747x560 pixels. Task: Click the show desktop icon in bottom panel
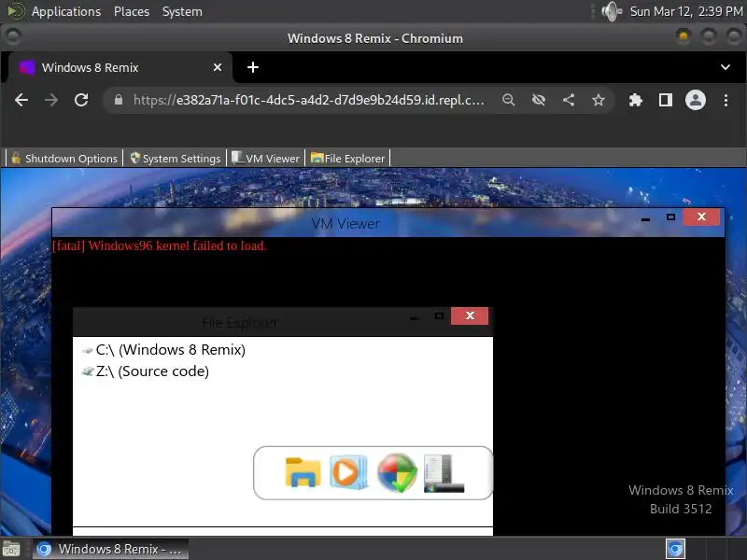[x=11, y=549]
